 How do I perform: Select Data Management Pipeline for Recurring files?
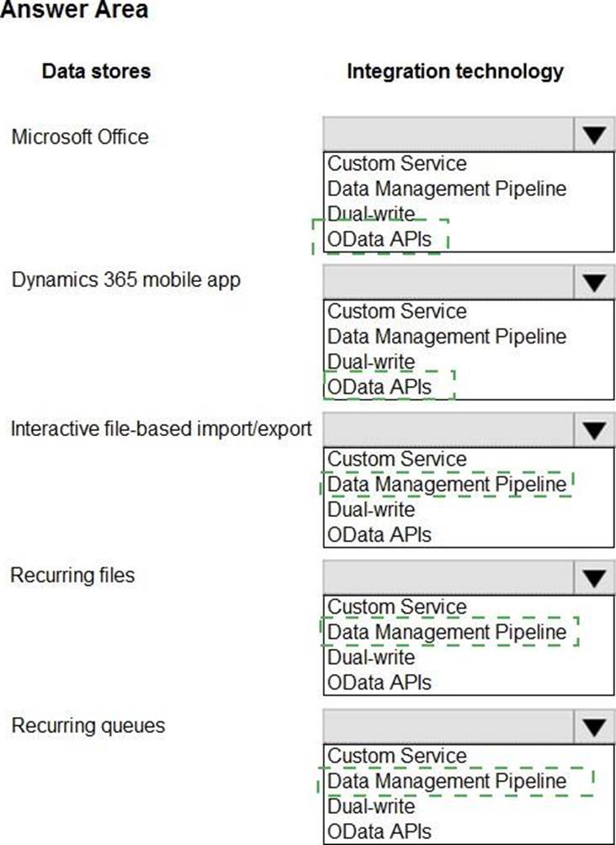447,632
